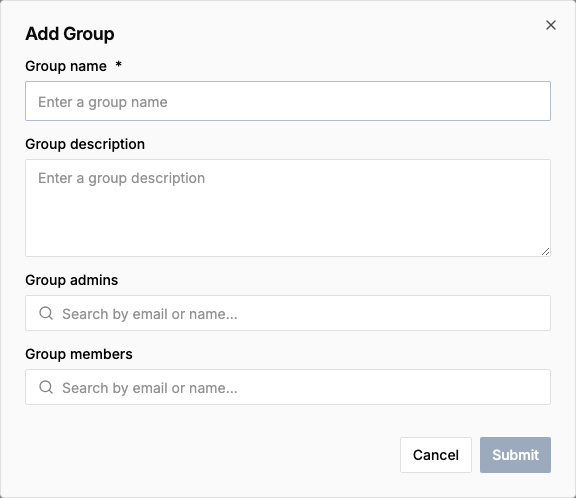Viewport: 576px width, 498px height.
Task: Focus the Group name input field
Action: point(288,101)
